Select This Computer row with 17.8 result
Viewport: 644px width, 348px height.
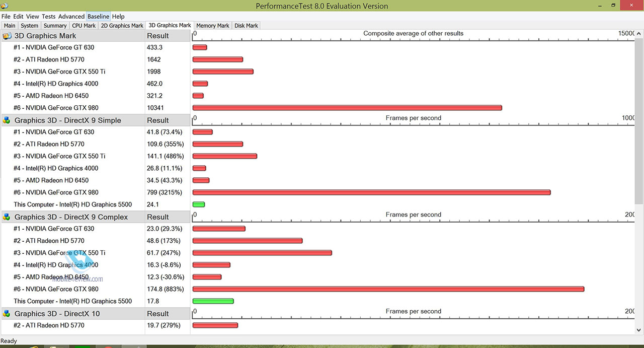72,301
